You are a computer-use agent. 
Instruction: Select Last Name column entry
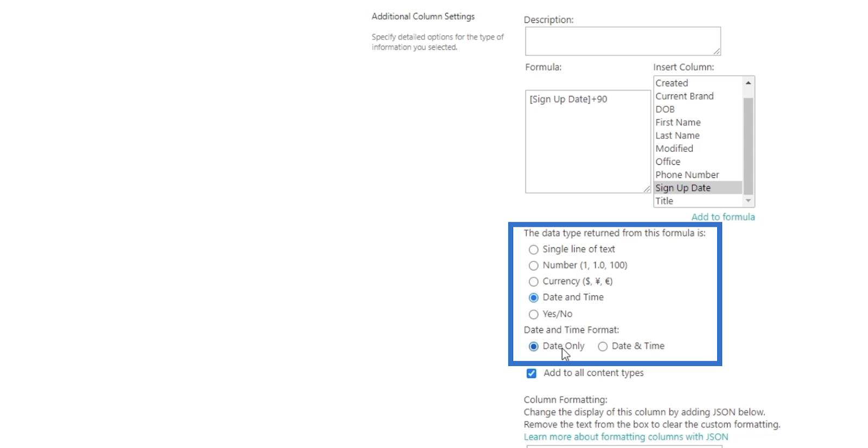click(698, 136)
